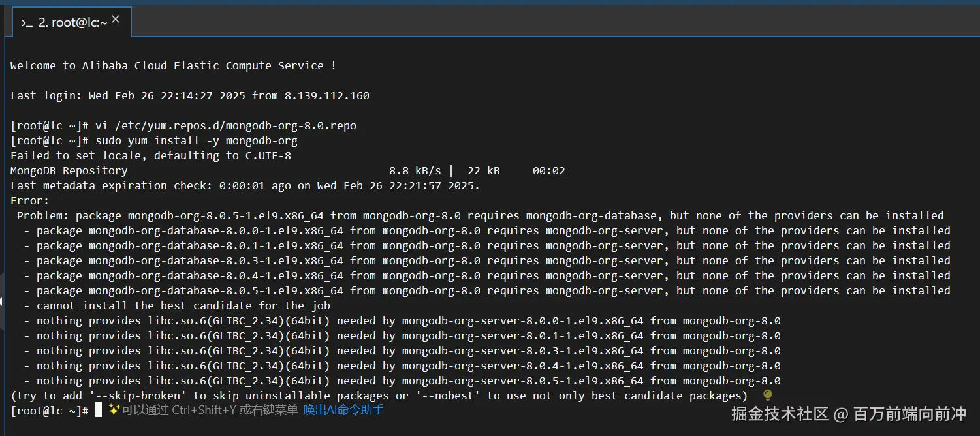Image resolution: width=980 pixels, height=436 pixels.
Task: Click the yellow lightbulb hint icon
Action: coord(767,395)
